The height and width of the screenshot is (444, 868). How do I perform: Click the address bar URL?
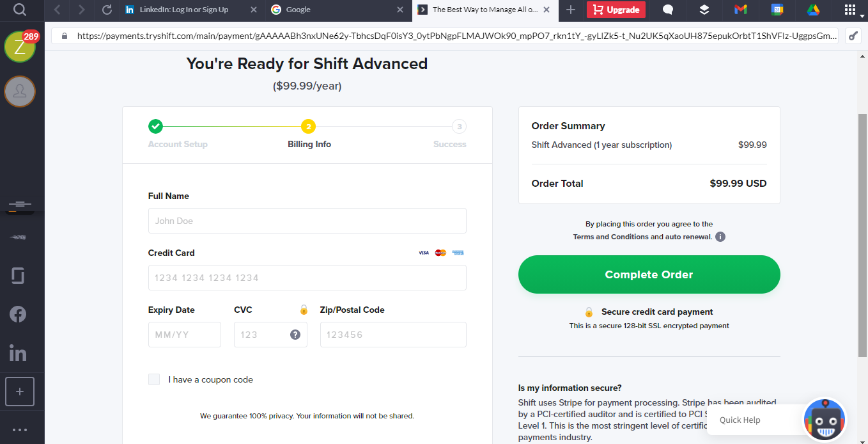point(457,36)
